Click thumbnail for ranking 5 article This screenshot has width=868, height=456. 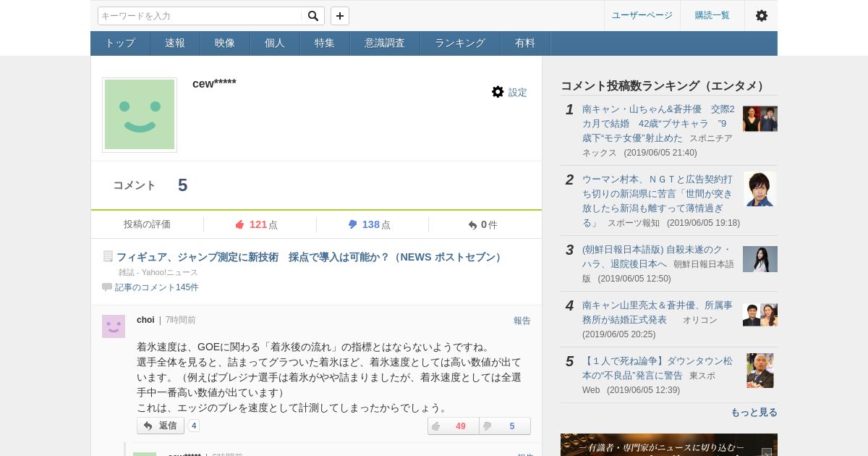(x=760, y=371)
